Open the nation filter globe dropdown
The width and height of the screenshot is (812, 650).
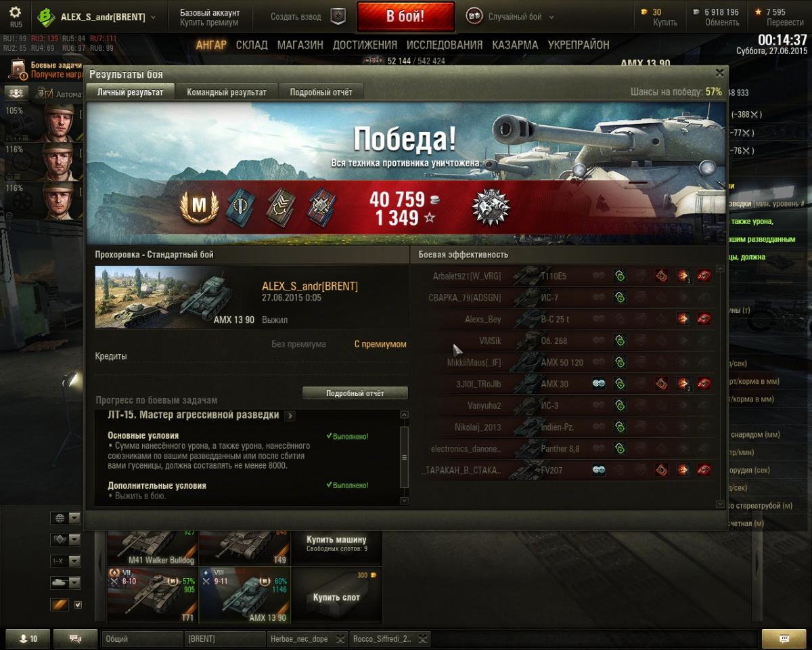click(66, 518)
